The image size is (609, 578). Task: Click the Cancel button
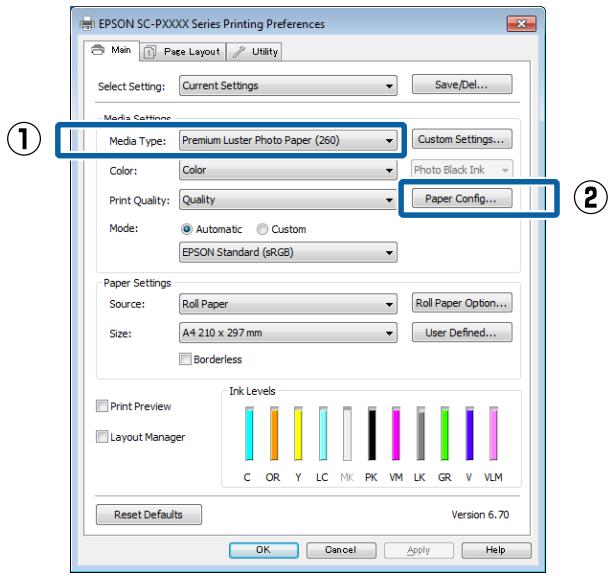point(341,550)
